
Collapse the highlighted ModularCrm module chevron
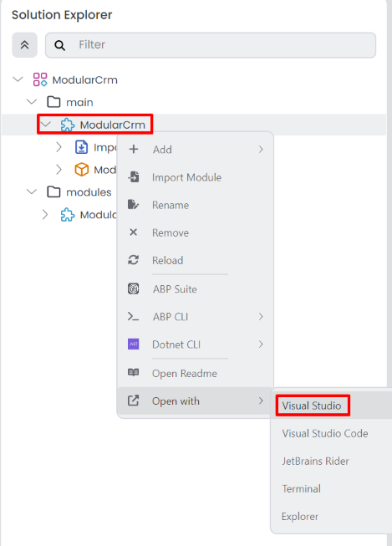45,124
